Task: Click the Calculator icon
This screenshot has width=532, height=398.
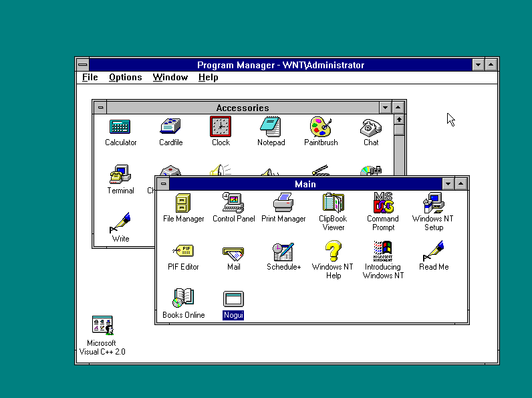Action: coord(120,126)
